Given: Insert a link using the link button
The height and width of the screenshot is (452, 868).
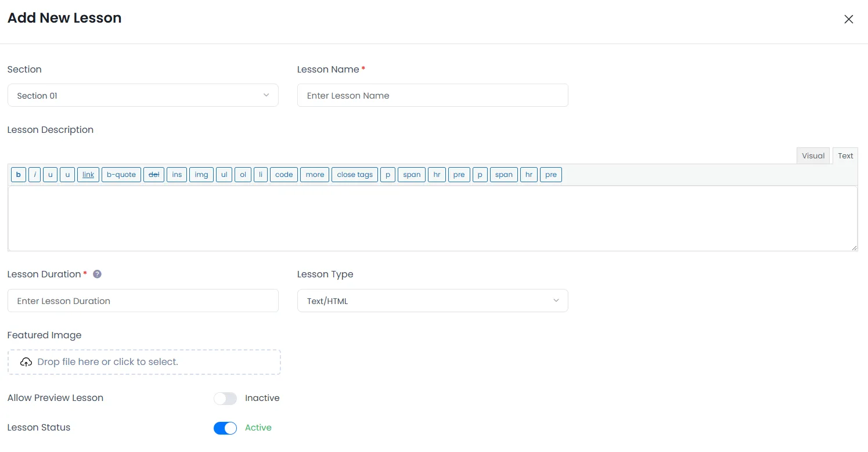Looking at the screenshot, I should click(88, 174).
